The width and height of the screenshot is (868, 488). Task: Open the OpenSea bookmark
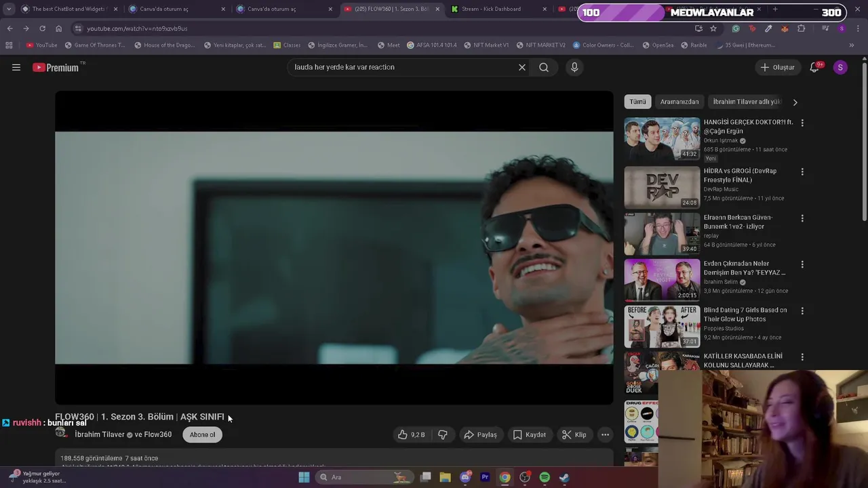click(658, 45)
